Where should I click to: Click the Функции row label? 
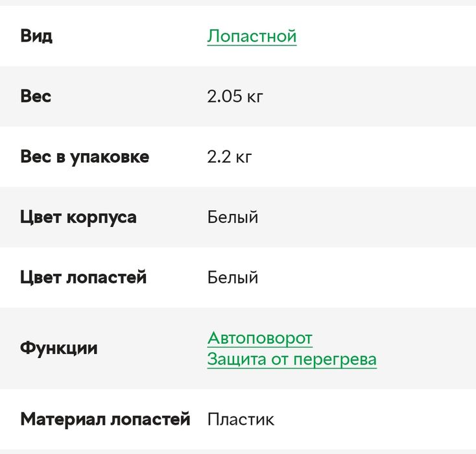[58, 348]
